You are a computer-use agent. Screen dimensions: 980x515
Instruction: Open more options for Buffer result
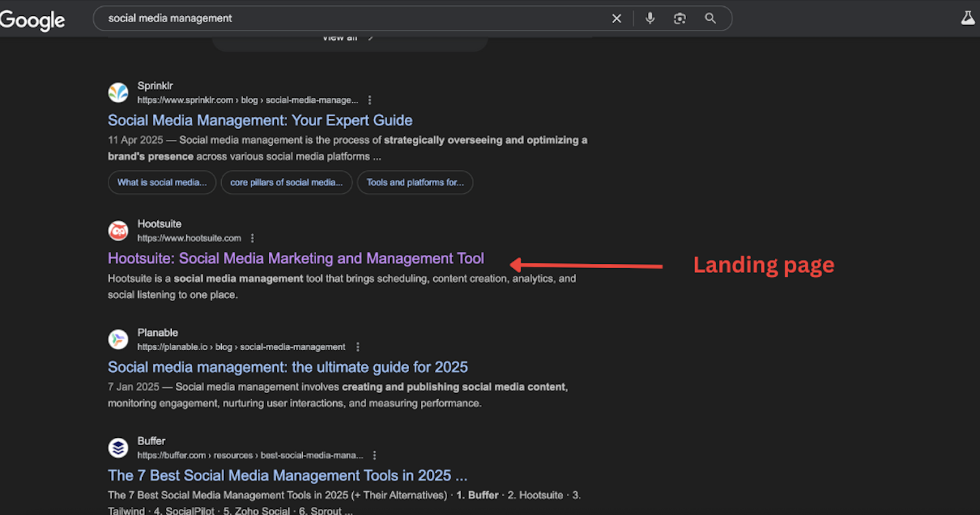click(x=374, y=455)
